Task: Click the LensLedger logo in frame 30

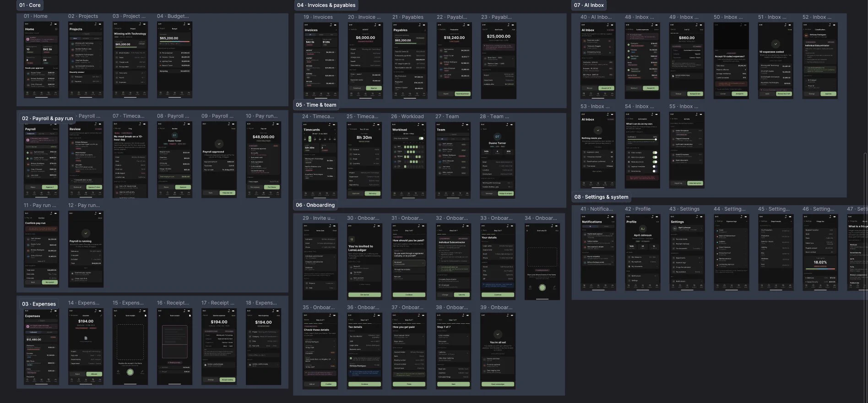Action: coord(351,240)
